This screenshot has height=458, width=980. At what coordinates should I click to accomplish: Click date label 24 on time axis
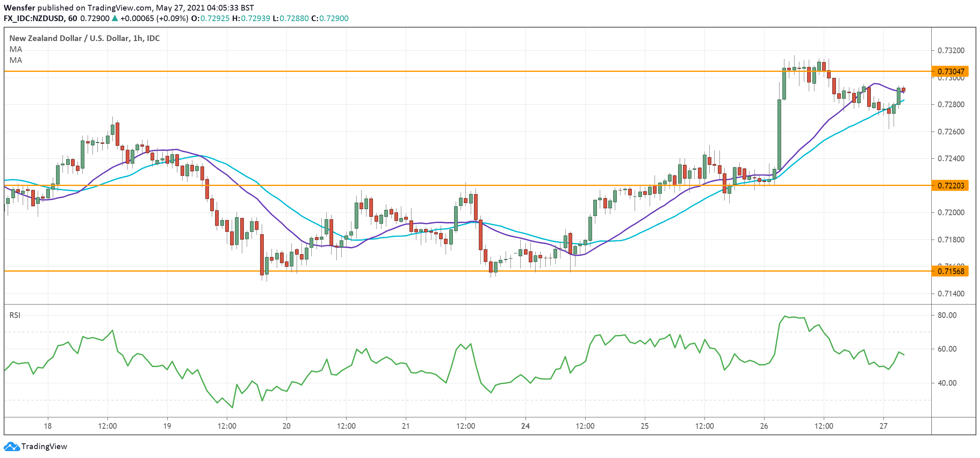tap(525, 426)
